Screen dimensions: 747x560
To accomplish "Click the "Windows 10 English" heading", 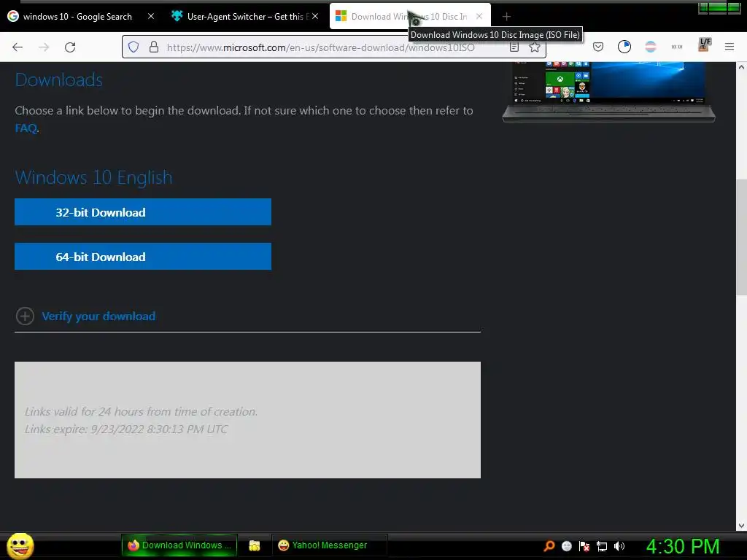I will 94,177.
